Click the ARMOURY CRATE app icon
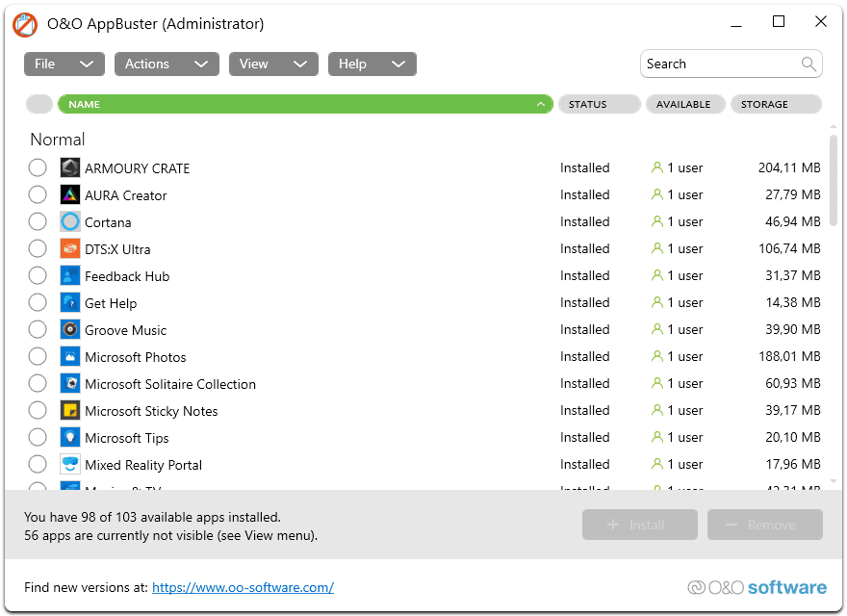Image resolution: width=847 pixels, height=616 pixels. (69, 167)
